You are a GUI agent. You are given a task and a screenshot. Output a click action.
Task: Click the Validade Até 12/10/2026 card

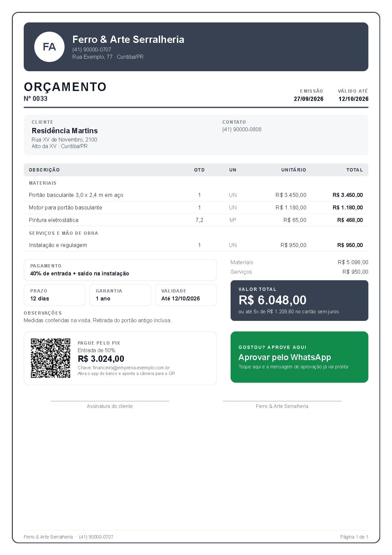coord(186,295)
